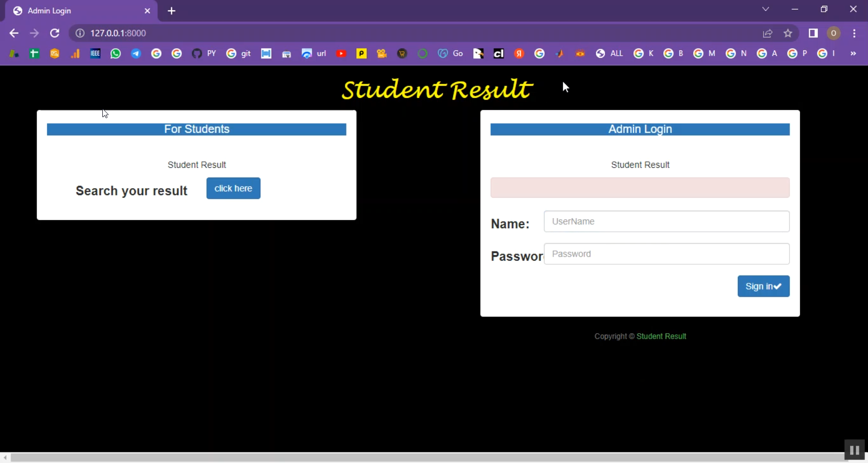868x463 pixels.
Task: View site information icon
Action: pos(80,33)
